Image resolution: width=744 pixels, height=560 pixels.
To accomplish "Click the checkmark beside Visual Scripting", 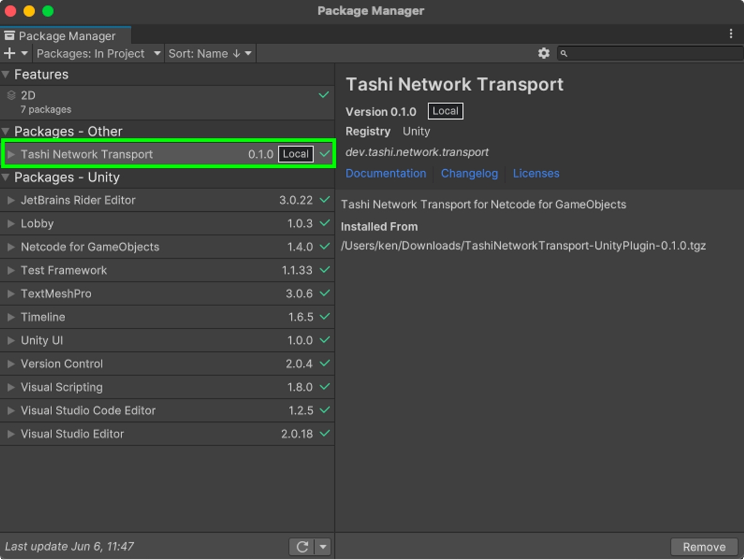I will click(324, 387).
